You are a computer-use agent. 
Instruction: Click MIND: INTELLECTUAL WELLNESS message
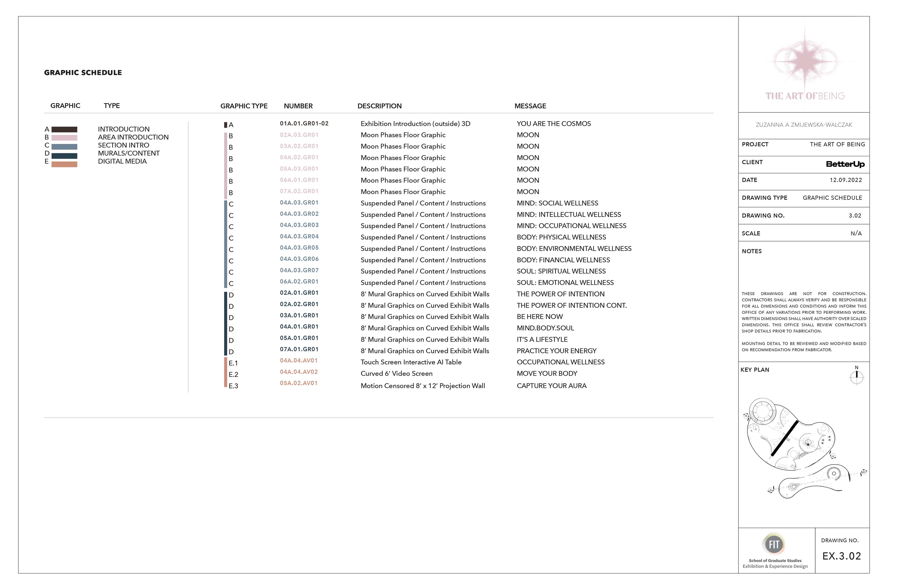coord(569,215)
